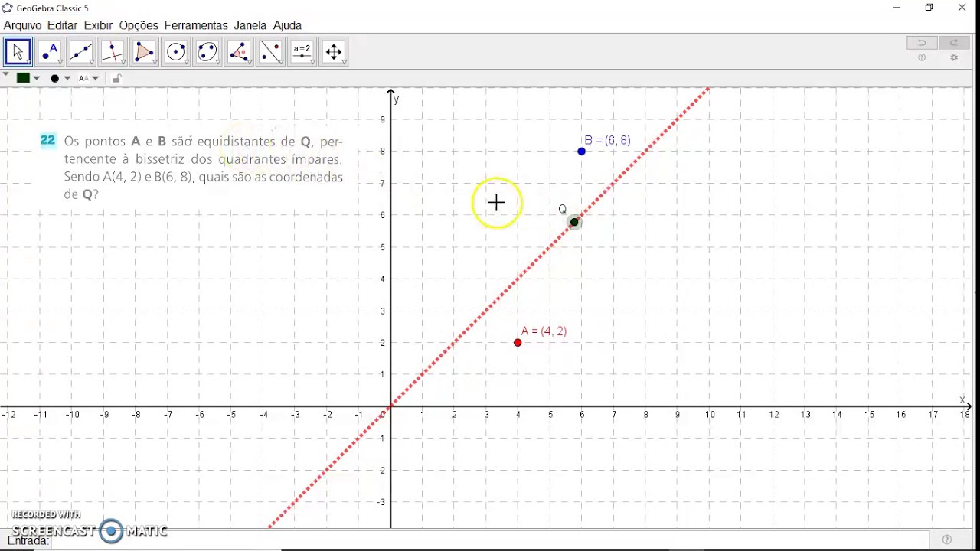This screenshot has width=980, height=551.
Task: Select the Line through two points tool
Action: (x=81, y=52)
